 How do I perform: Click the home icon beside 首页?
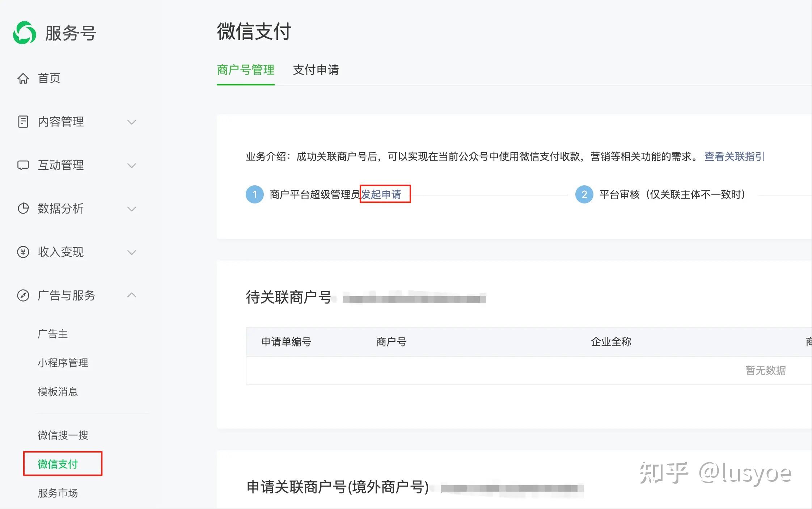(x=23, y=78)
